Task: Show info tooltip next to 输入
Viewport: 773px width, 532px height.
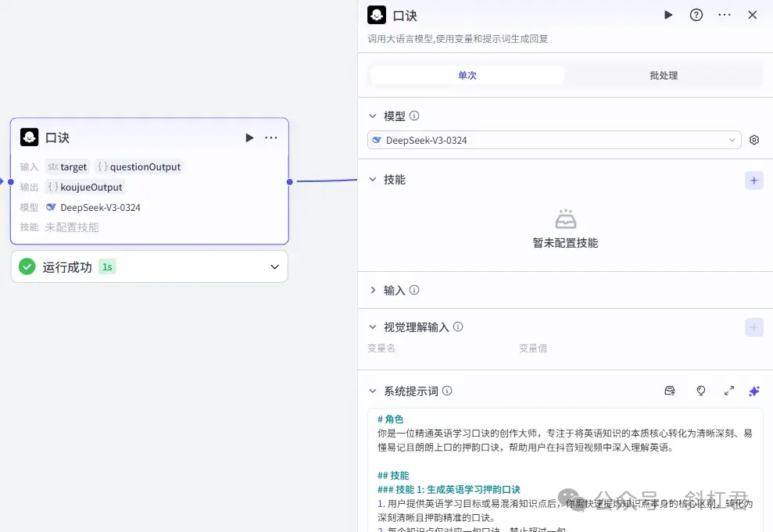Action: coord(414,290)
